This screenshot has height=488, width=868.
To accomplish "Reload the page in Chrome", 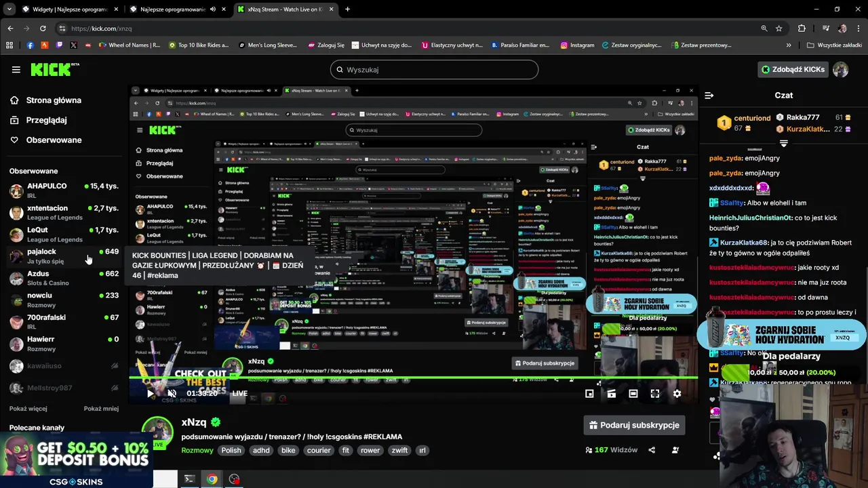I will (43, 28).
